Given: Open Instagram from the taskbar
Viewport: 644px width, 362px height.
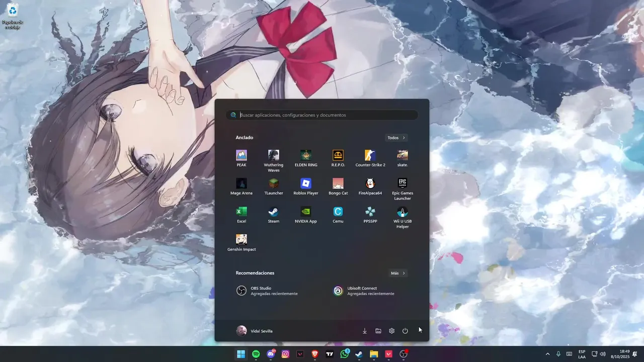Looking at the screenshot, I should [285, 354].
